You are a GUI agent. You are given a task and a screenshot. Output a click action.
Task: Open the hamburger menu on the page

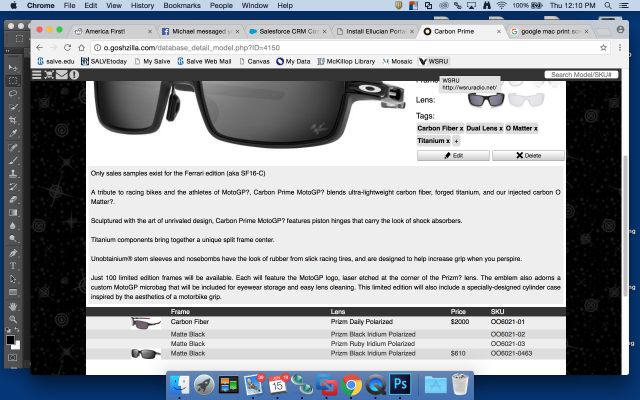click(x=37, y=75)
